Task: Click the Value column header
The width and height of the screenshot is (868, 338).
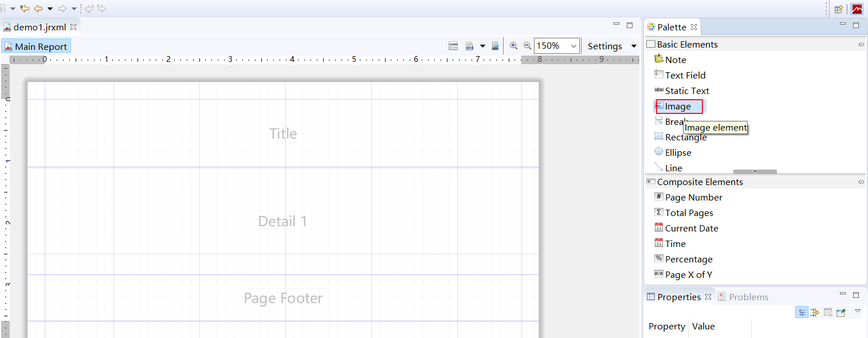Action: coord(704,326)
